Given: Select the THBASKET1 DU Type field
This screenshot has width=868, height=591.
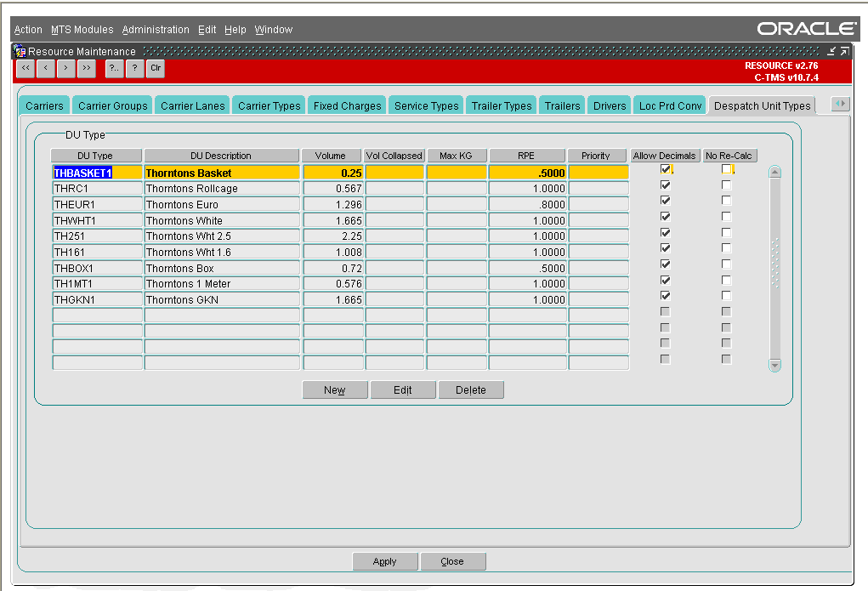Looking at the screenshot, I should click(98, 173).
